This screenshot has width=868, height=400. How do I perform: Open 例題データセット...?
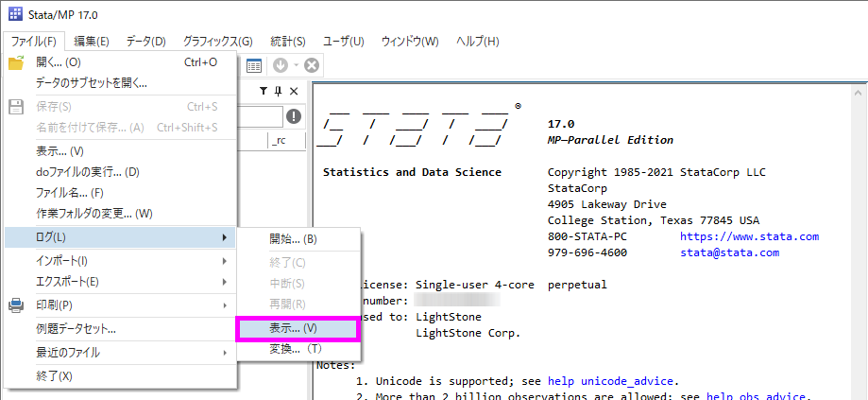(x=120, y=329)
